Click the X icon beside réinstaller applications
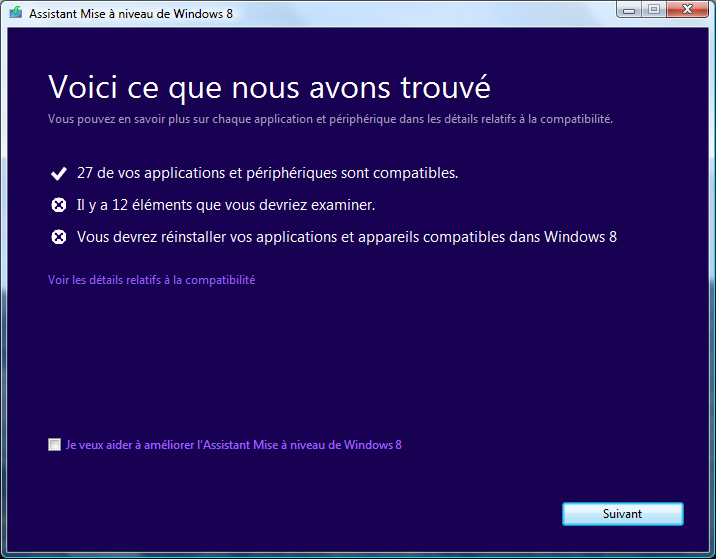 (59, 237)
